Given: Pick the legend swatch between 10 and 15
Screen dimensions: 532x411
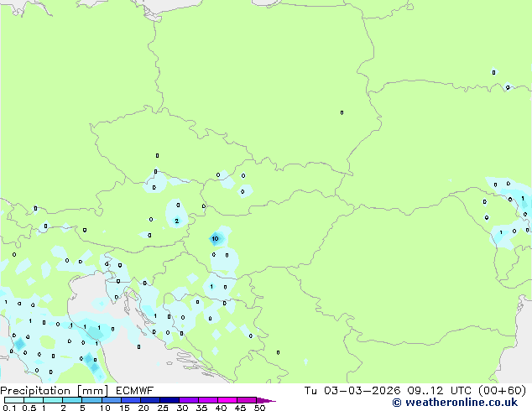Looking at the screenshot, I should click(x=111, y=400).
